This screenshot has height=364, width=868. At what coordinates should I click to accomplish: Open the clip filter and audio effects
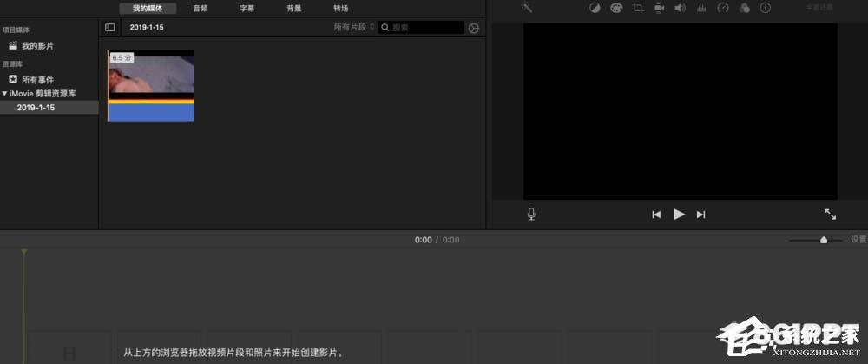click(744, 8)
